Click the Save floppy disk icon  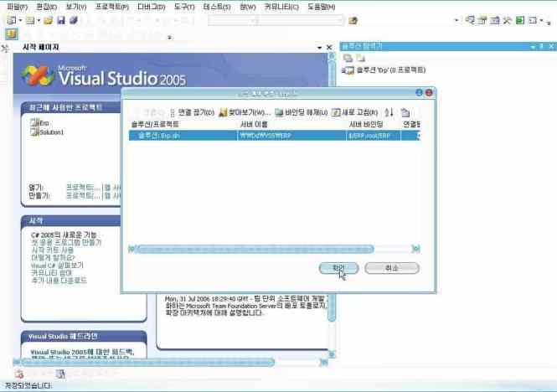tap(61, 20)
